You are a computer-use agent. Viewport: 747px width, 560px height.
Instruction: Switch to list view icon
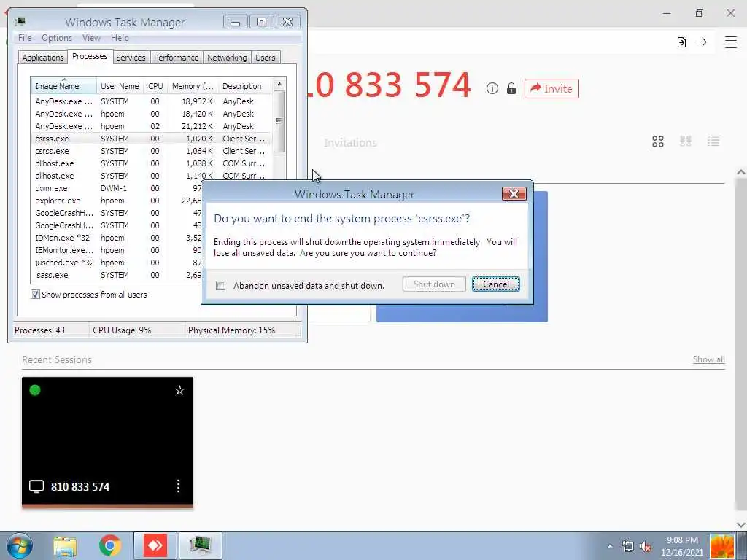pyautogui.click(x=713, y=141)
